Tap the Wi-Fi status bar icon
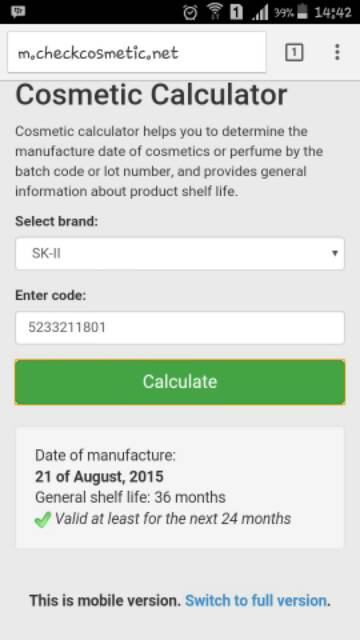This screenshot has width=360, height=640. point(213,12)
